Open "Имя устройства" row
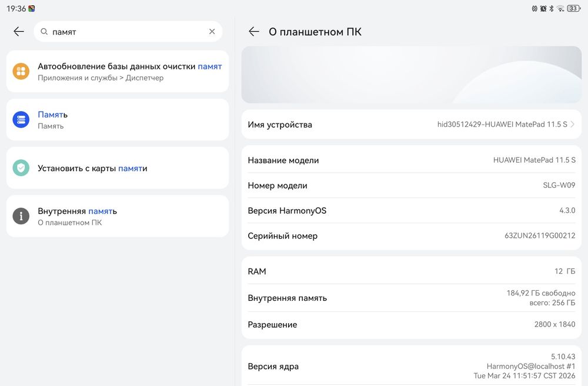 412,124
